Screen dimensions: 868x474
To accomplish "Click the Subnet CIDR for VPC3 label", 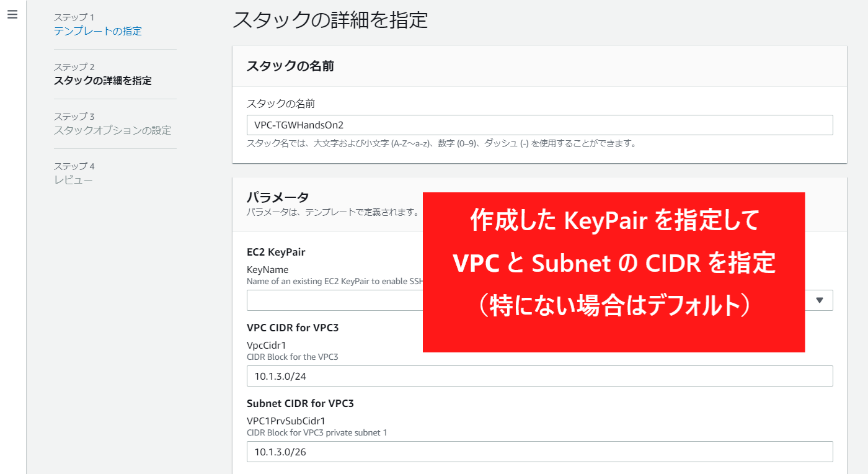I will pyautogui.click(x=300, y=403).
